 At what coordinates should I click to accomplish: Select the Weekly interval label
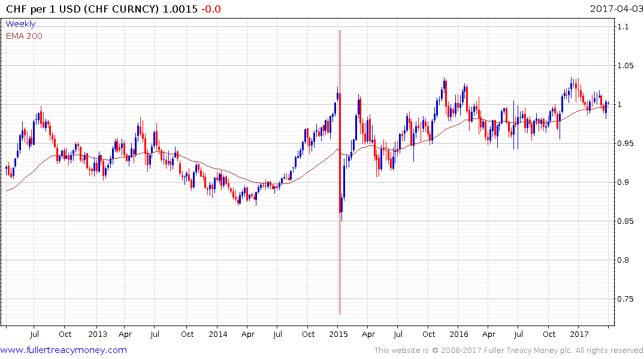20,24
